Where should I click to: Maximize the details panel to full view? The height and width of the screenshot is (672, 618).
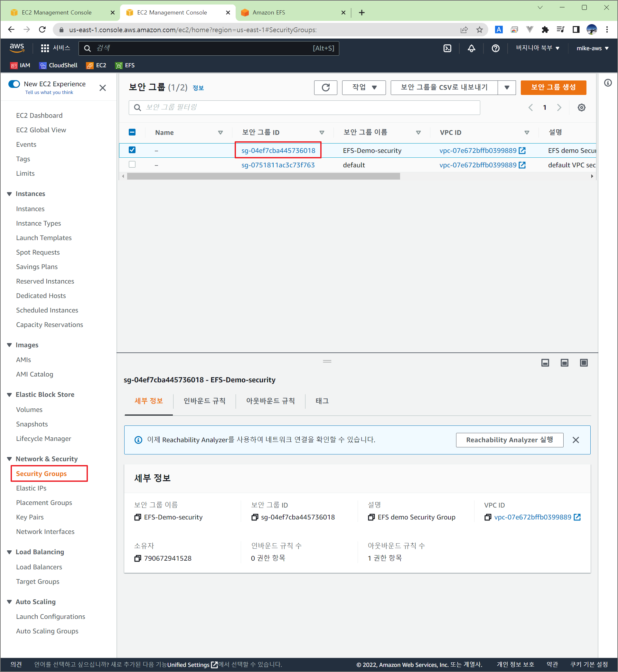pyautogui.click(x=584, y=363)
